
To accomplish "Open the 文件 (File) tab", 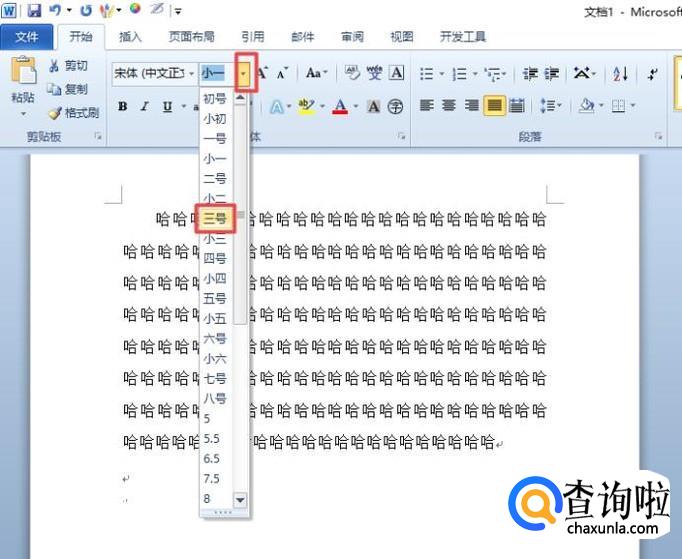I will point(27,37).
